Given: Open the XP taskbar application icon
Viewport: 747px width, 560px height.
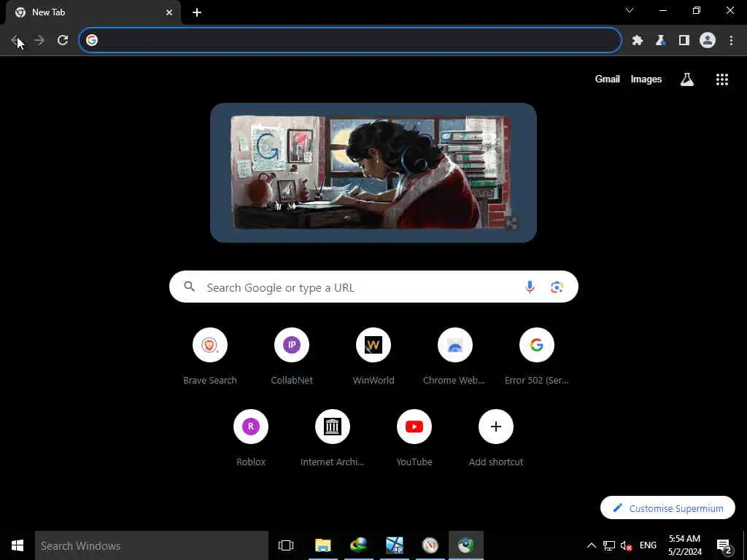Looking at the screenshot, I should coord(395,545).
